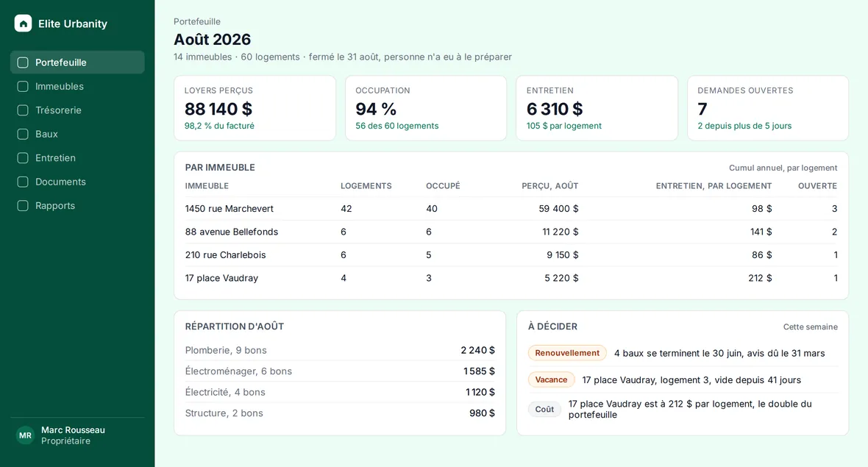Image resolution: width=868 pixels, height=467 pixels.
Task: Click the Coût tag
Action: click(544, 410)
